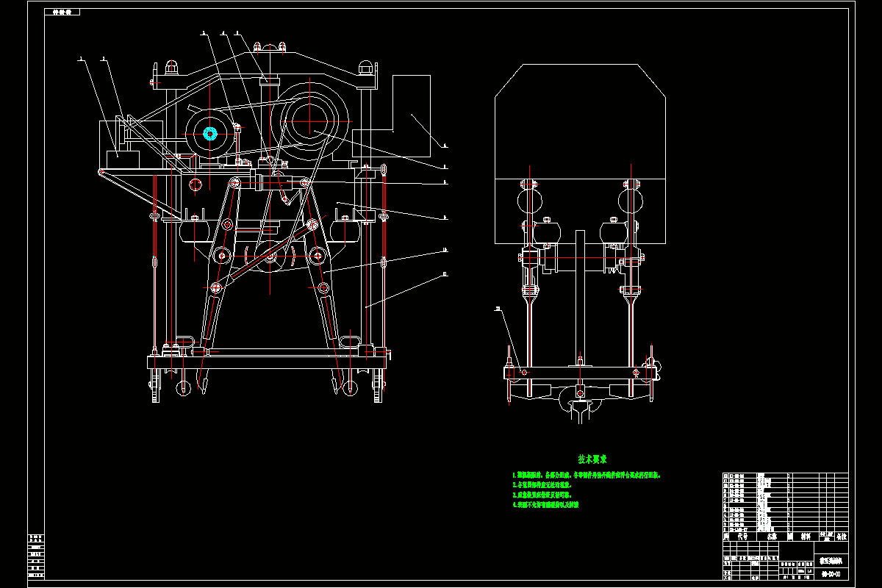The image size is (882, 588).
Task: Select the 材料 column header in parts list
Action: click(x=806, y=537)
